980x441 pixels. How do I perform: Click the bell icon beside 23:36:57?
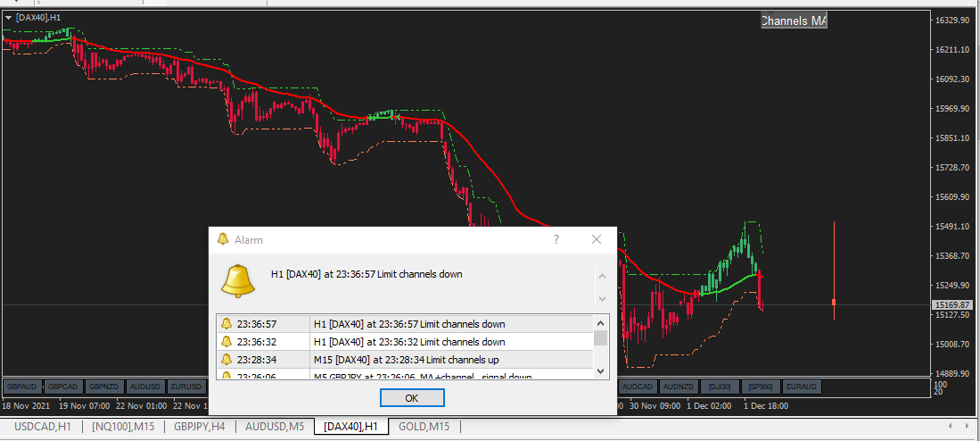226,324
